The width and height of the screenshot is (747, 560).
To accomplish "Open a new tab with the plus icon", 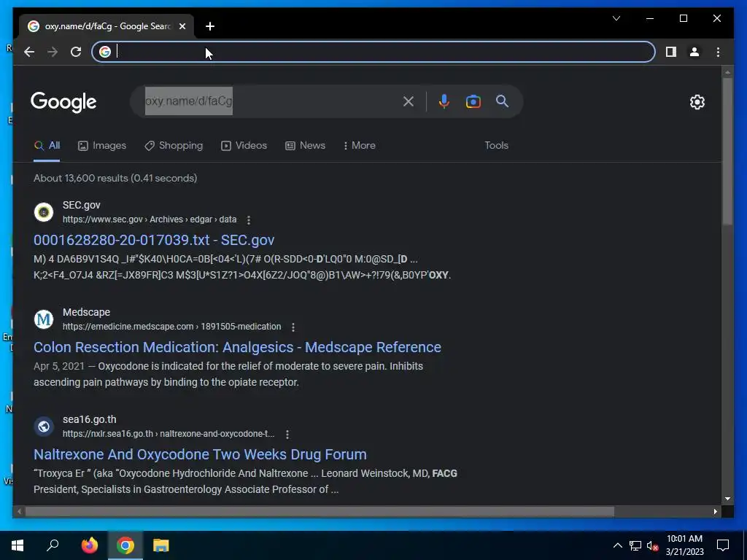I will click(210, 27).
